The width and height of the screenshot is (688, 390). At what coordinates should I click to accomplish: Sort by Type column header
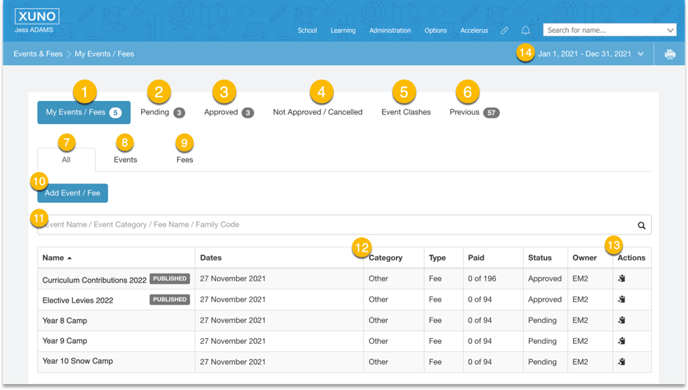tap(437, 258)
